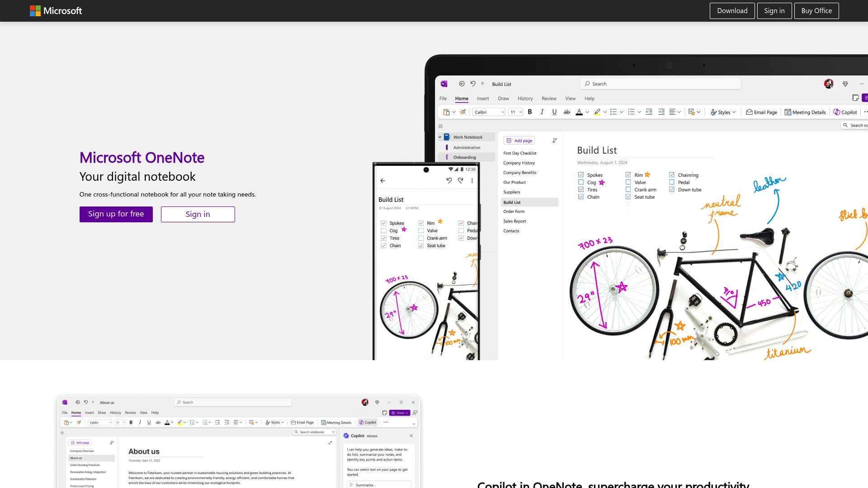This screenshot has width=868, height=488.
Task: Click the Format Painter icon
Action: [x=462, y=112]
